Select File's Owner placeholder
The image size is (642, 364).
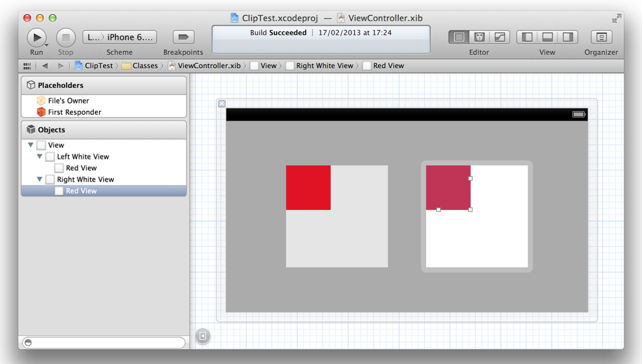(x=68, y=101)
